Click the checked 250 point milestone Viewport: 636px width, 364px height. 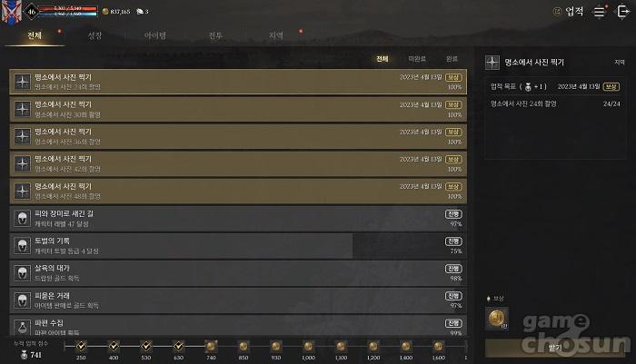click(x=81, y=346)
